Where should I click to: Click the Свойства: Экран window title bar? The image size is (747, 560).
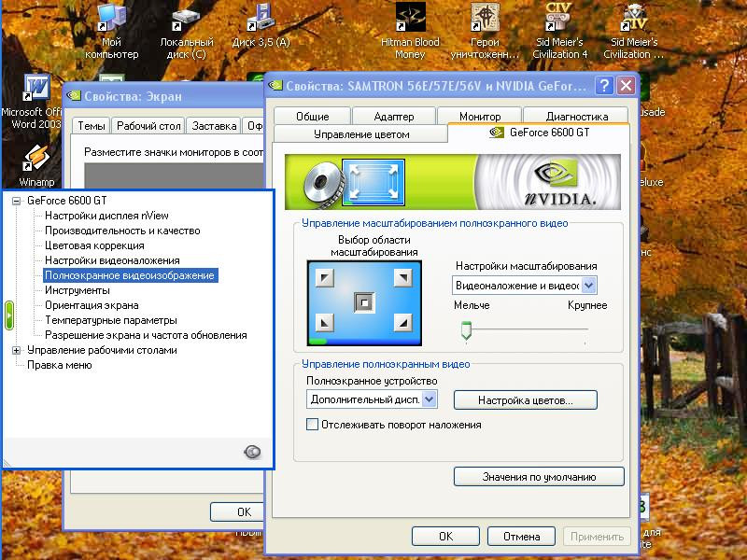click(x=163, y=97)
